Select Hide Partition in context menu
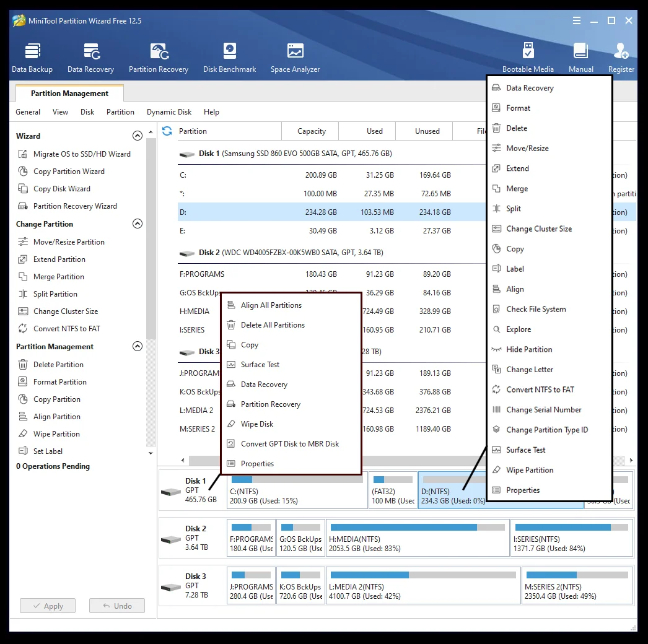648x644 pixels. pyautogui.click(x=549, y=349)
